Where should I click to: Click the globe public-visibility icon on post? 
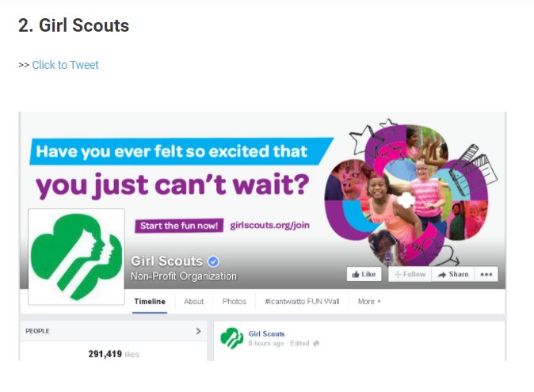tap(315, 344)
